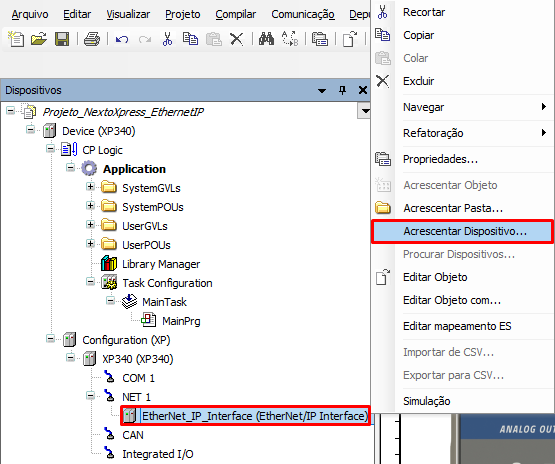Collapse the Projeto_NextoXpress_EthernetIP root node
Viewport: 555px width, 464px height.
(11, 111)
